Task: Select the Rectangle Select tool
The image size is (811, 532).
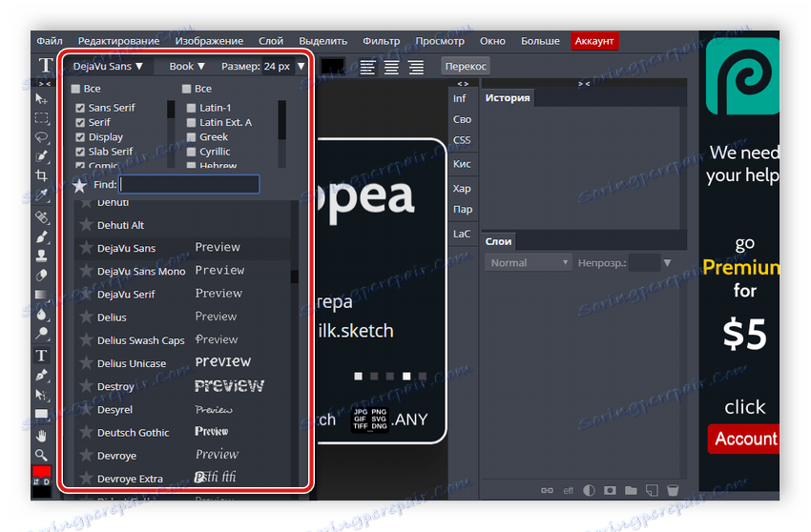Action: (41, 118)
